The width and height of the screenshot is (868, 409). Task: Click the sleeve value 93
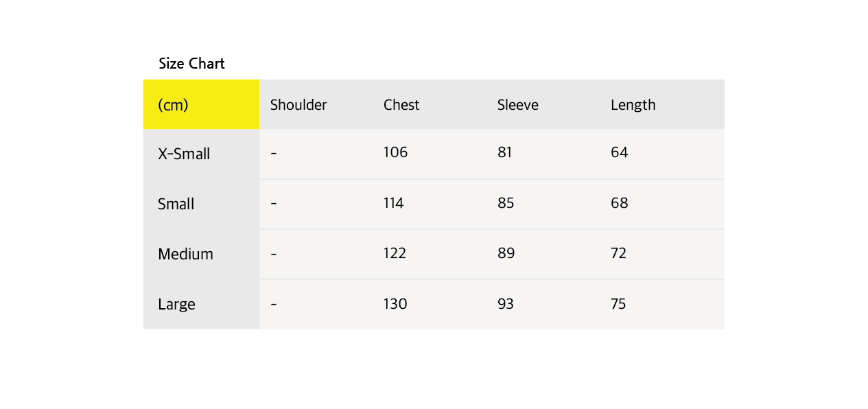(506, 304)
